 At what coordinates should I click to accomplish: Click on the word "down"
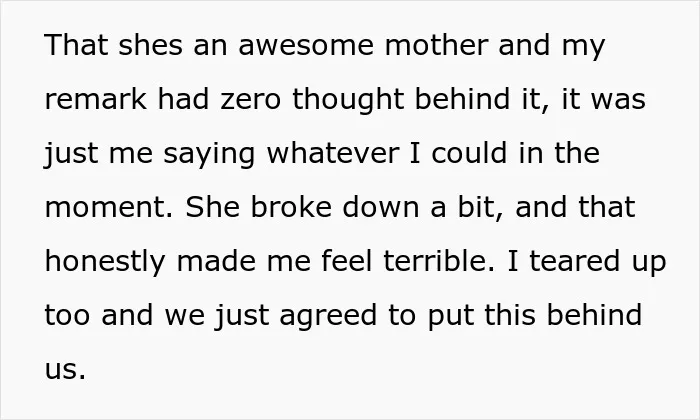[x=381, y=207]
